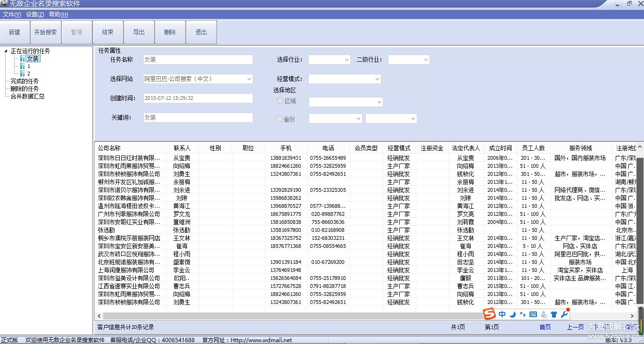This screenshot has width=644, height=344.
Task: Select the 女装 task in the tree
Action: [x=33, y=58]
